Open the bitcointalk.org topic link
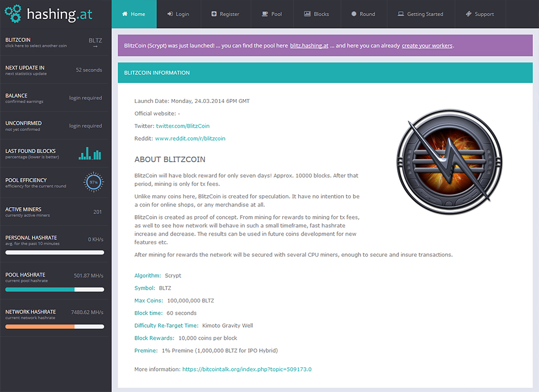 (247, 369)
